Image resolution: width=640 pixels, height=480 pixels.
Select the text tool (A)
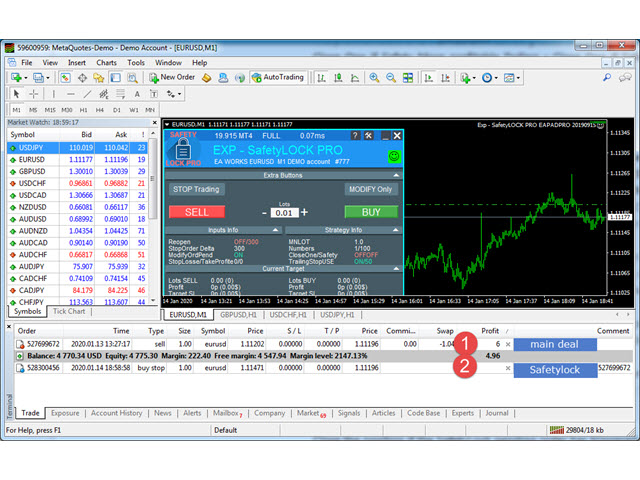(137, 94)
